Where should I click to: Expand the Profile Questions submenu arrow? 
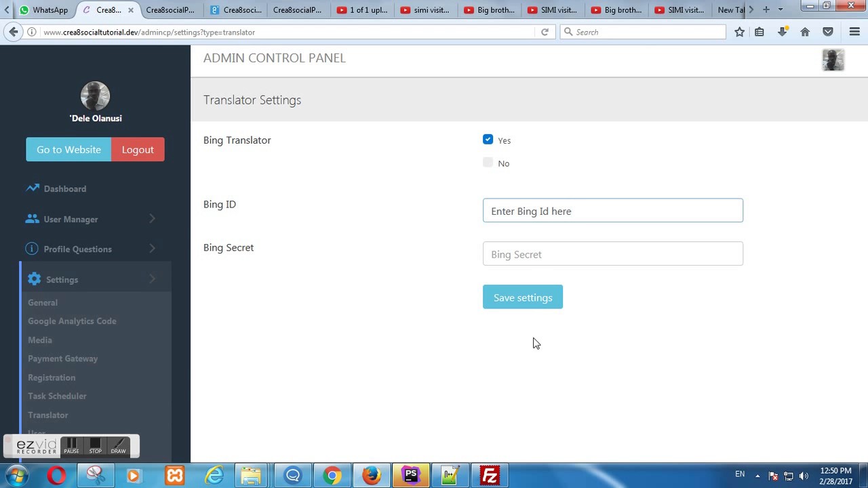152,248
